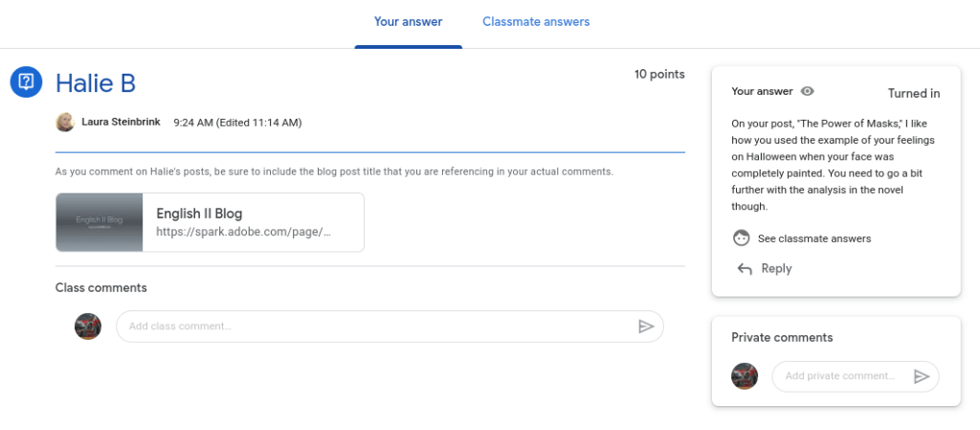Select the Your answer tab
The image size is (980, 430).
pyautogui.click(x=408, y=21)
